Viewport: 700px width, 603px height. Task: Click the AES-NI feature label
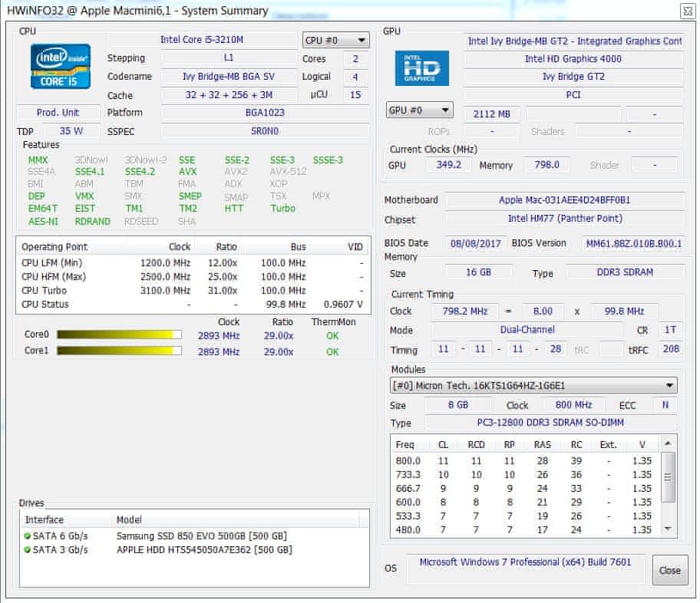coord(43,222)
